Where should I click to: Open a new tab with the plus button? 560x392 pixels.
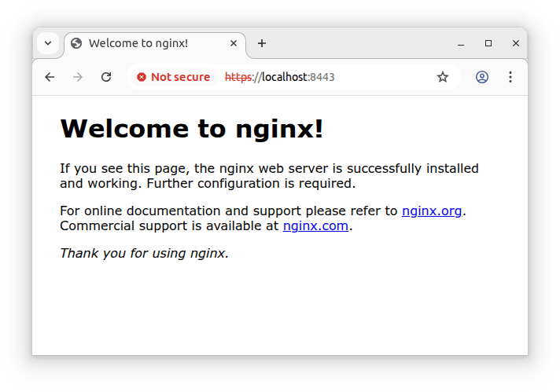(262, 43)
